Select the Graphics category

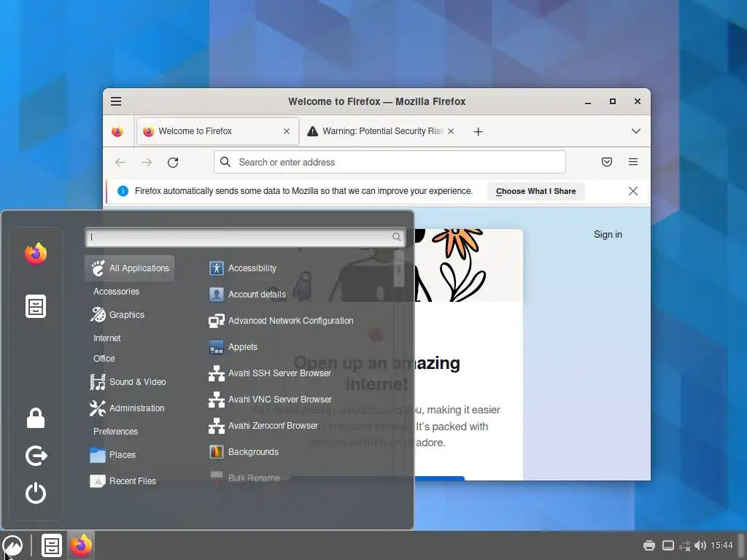click(117, 315)
